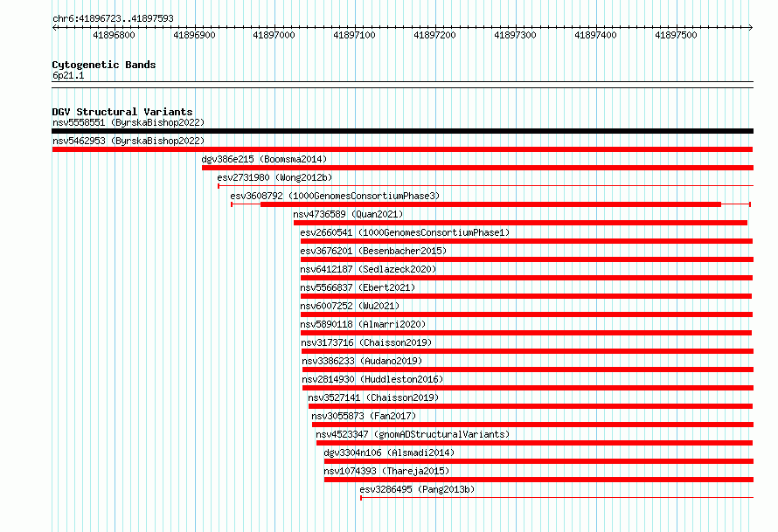This screenshot has width=778, height=532.
Task: Select the nsv3173716 red bar
Action: coord(527,351)
